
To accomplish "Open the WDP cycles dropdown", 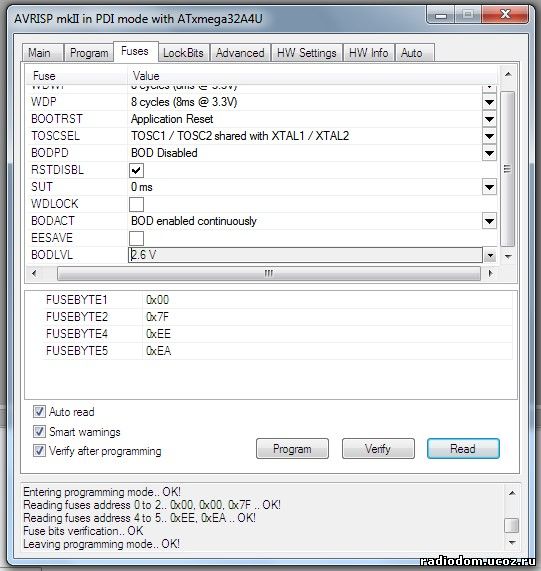I will 489,102.
